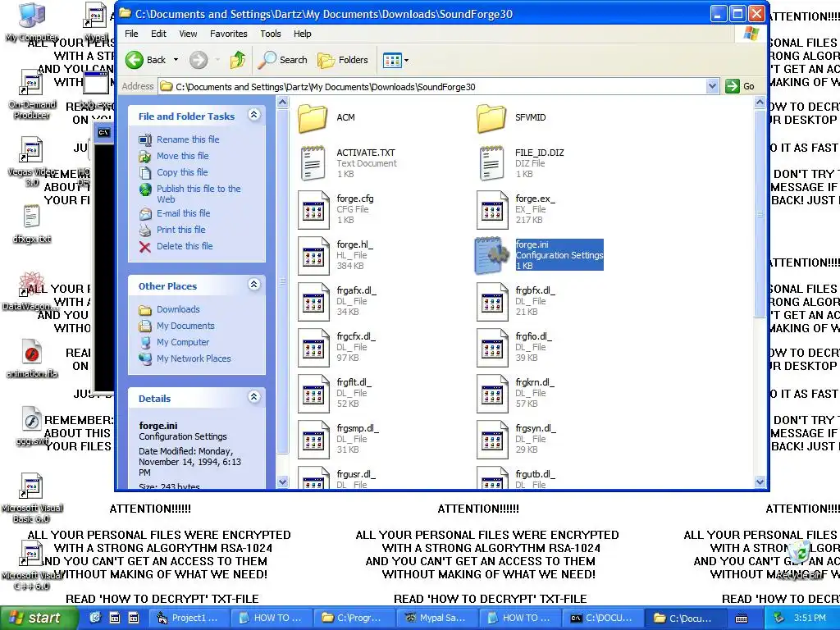Open the Views toolbar icon

click(391, 60)
